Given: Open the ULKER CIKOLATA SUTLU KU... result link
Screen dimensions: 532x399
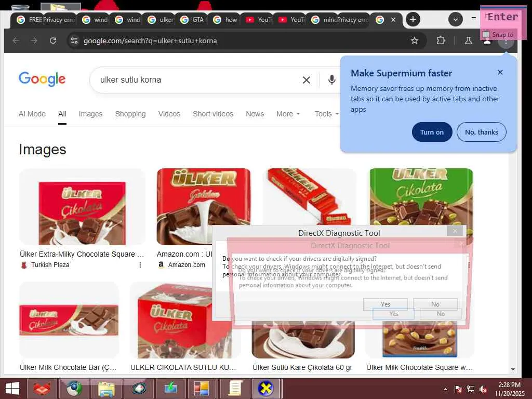Looking at the screenshot, I should point(183,367).
